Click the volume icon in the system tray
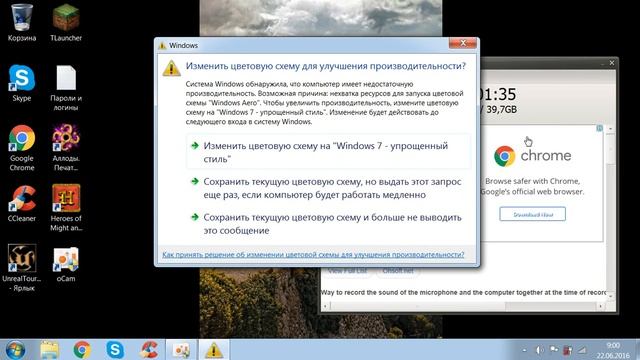 coord(539,350)
